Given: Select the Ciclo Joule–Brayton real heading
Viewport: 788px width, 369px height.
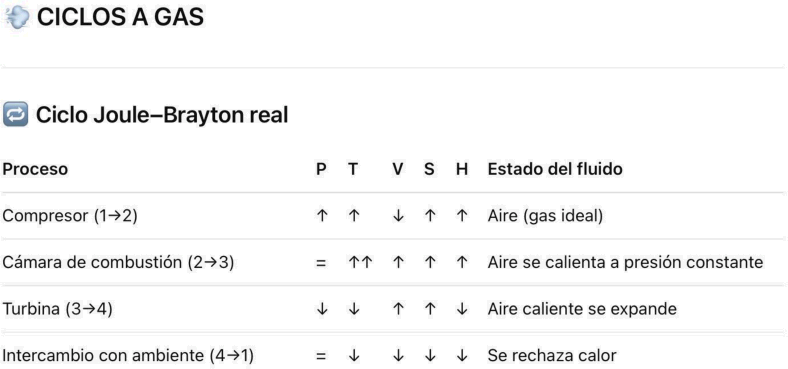Looking at the screenshot, I should (161, 116).
